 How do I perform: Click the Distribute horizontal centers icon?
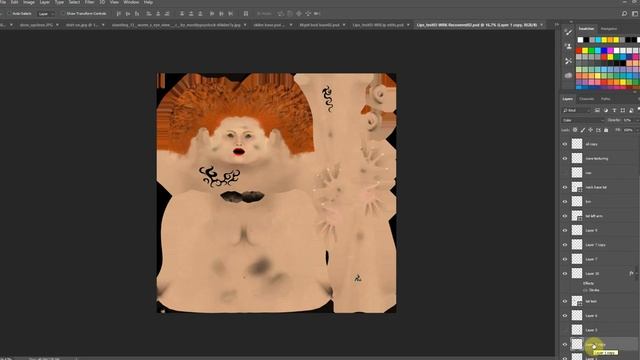[x=221, y=13]
